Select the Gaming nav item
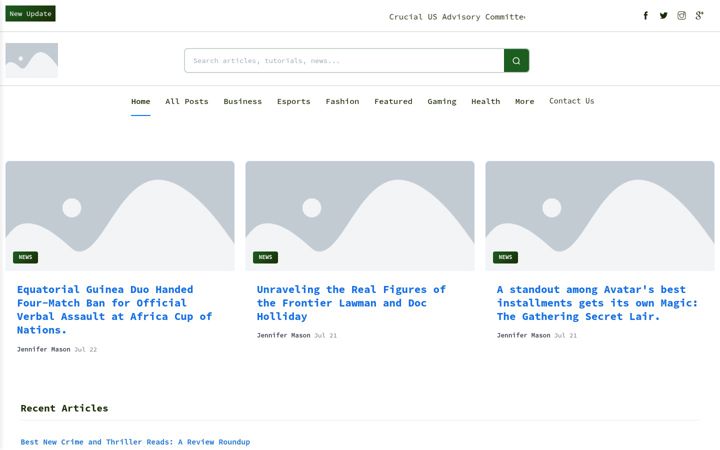The width and height of the screenshot is (720, 450). pos(442,101)
